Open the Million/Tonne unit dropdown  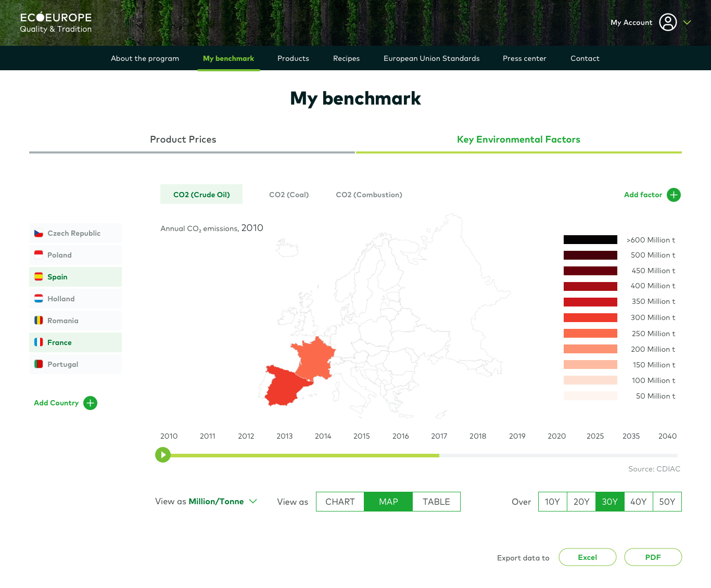pos(217,501)
